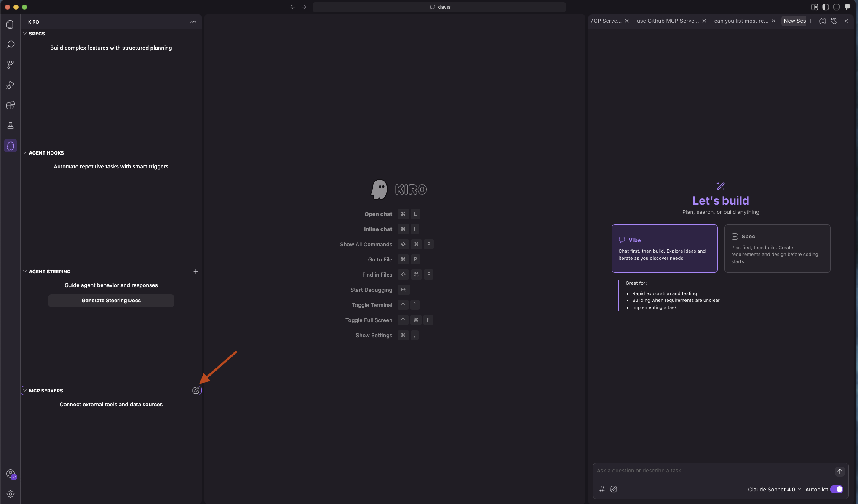Select the Spec build mode card

click(778, 248)
